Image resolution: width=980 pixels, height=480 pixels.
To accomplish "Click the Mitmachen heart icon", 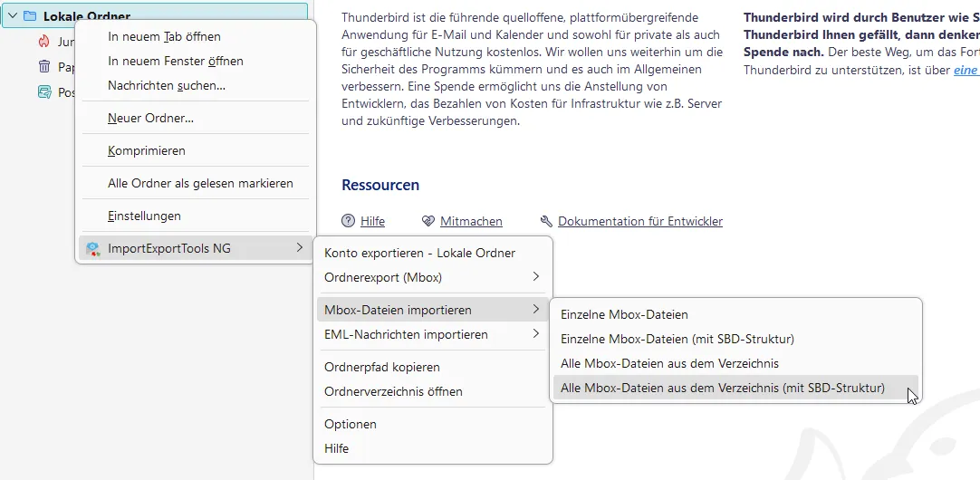I will pyautogui.click(x=428, y=221).
